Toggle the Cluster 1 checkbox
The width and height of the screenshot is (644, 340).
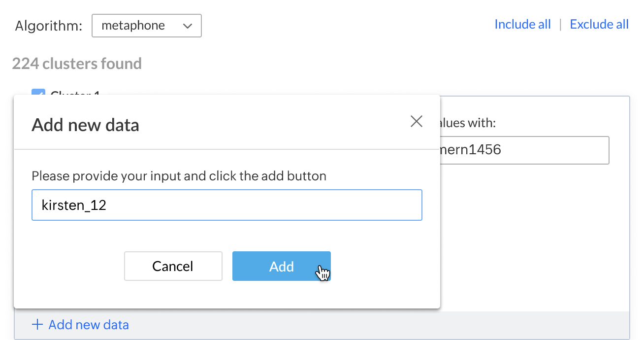pyautogui.click(x=38, y=92)
